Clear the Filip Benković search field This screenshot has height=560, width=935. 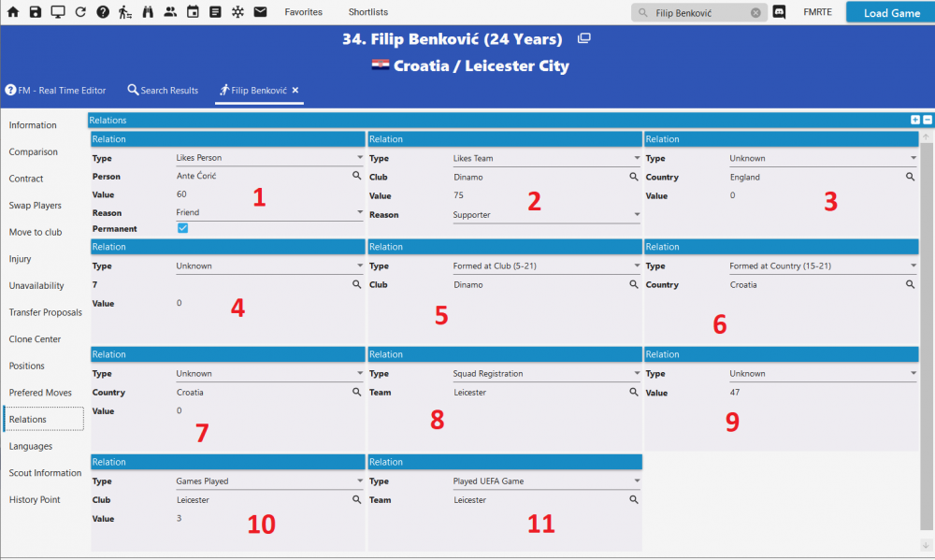click(755, 12)
